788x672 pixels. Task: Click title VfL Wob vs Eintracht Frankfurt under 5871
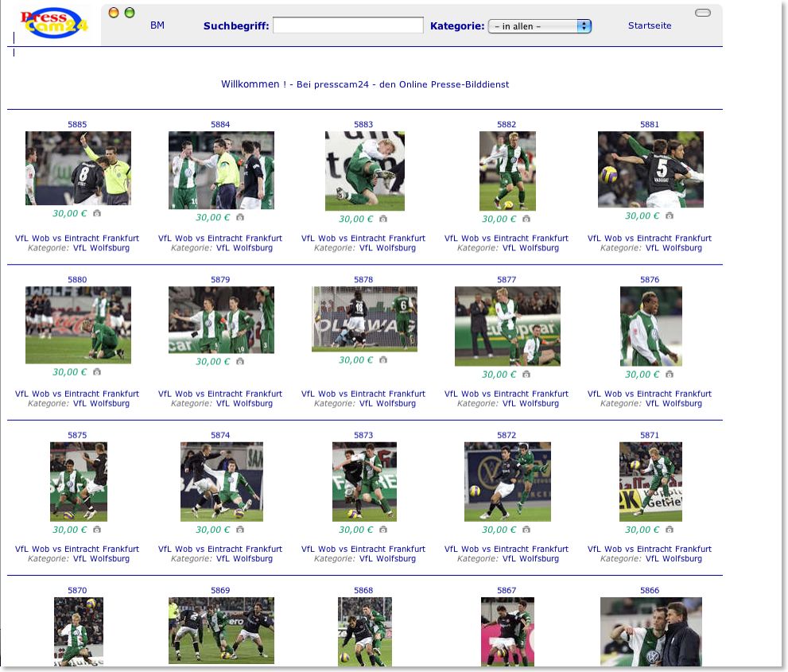(x=650, y=549)
